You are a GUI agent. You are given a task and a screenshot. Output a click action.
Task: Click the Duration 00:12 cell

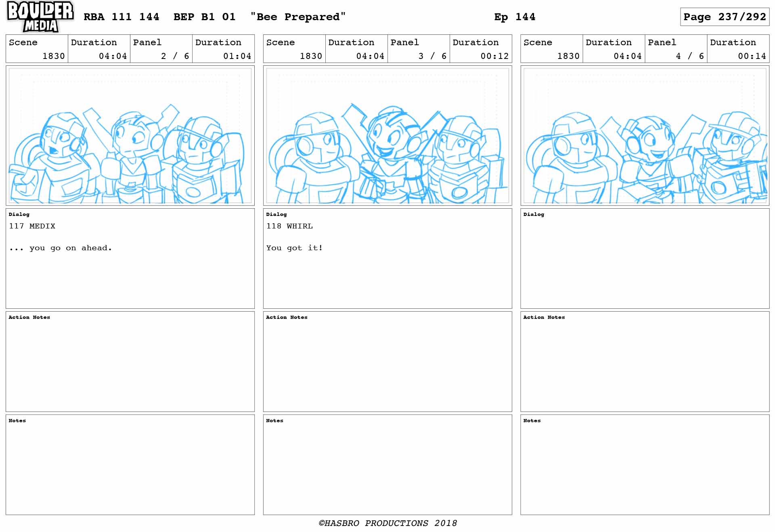[481, 49]
